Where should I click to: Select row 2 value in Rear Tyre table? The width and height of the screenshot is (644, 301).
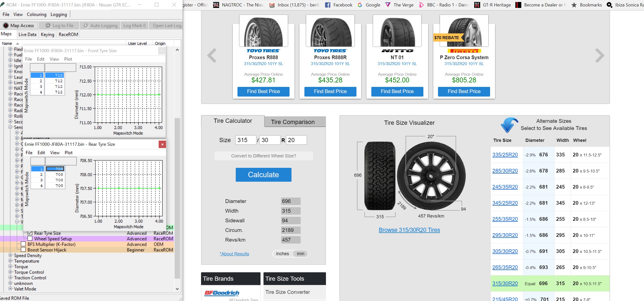pyautogui.click(x=55, y=175)
